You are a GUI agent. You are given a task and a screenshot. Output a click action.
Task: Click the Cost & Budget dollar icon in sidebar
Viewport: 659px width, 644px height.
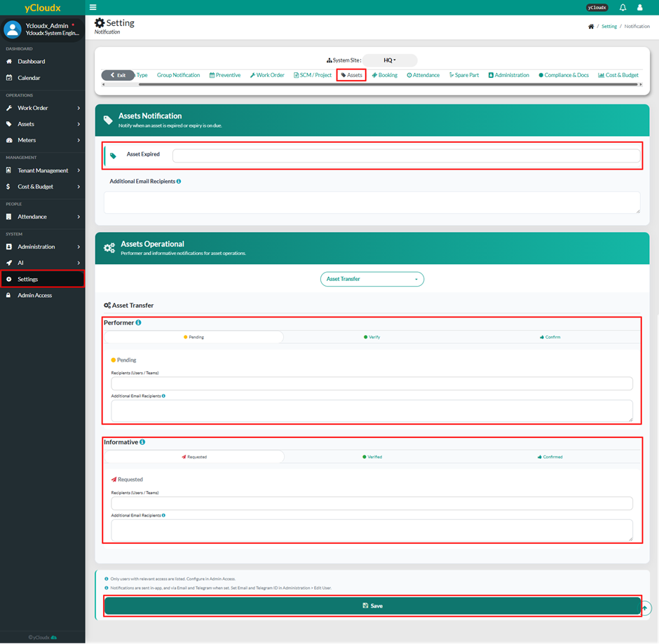(x=8, y=186)
